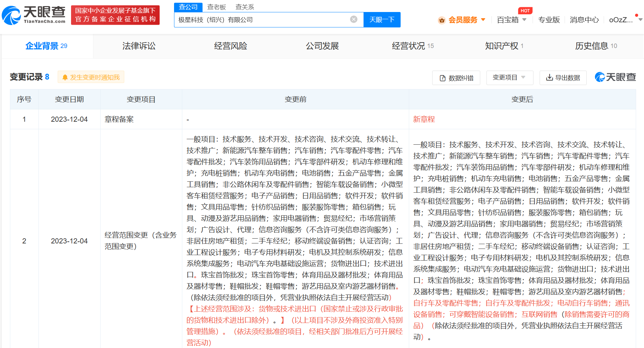Click the data correction document icon
Image resolution: width=644 pixels, height=348 pixels.
(x=442, y=78)
